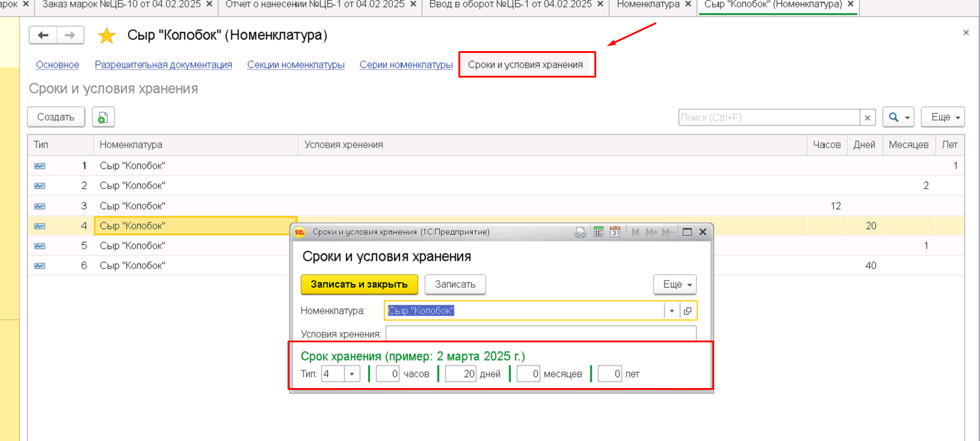Open the Разрешительная документация link
The height and width of the screenshot is (441, 980).
click(x=164, y=64)
